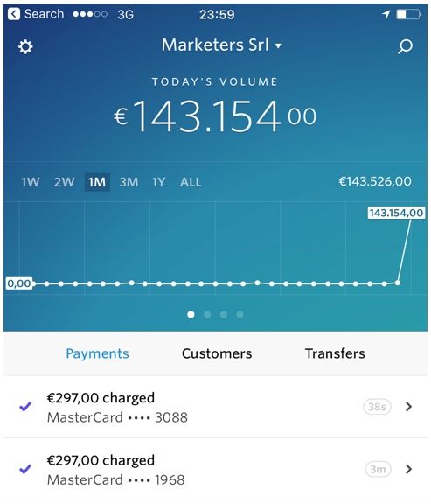Tap the battery icon in status bar

click(x=408, y=15)
